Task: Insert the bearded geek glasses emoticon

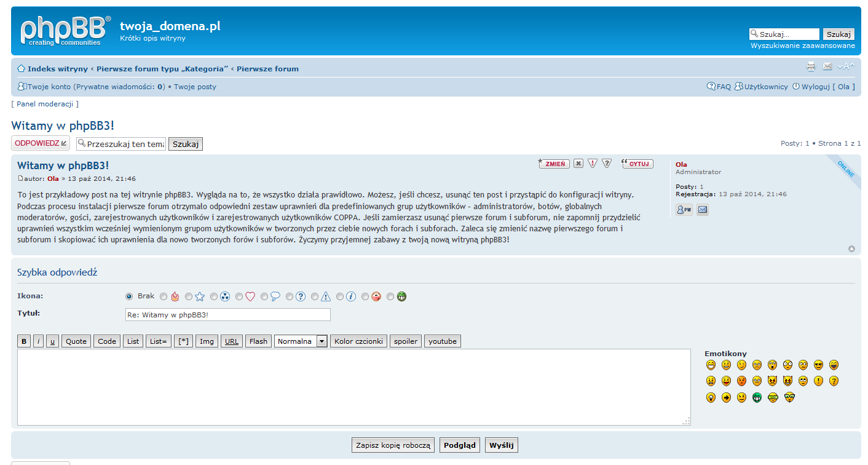Action: [x=790, y=397]
